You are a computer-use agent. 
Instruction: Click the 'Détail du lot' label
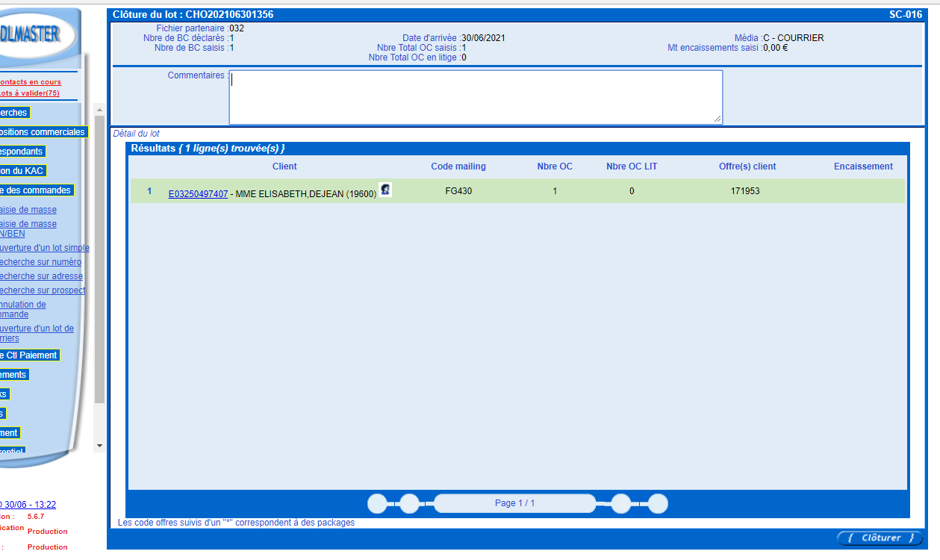coord(136,134)
